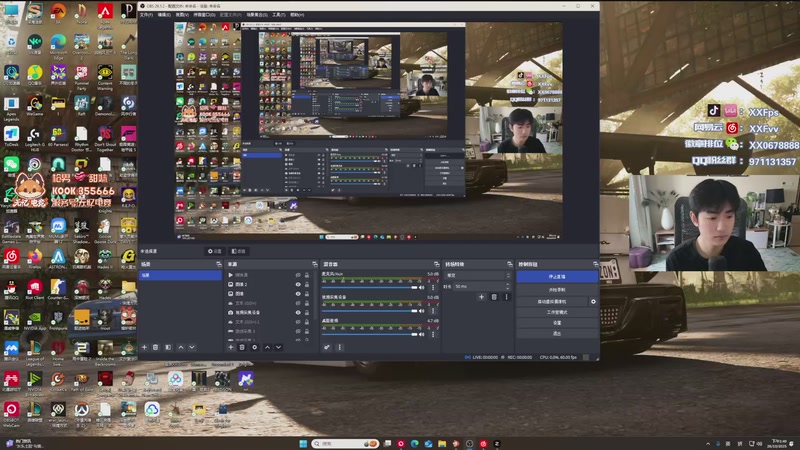Open 滤镜 filters button in source toolbar
Viewport: 800px width, 450px height.
tap(238, 251)
